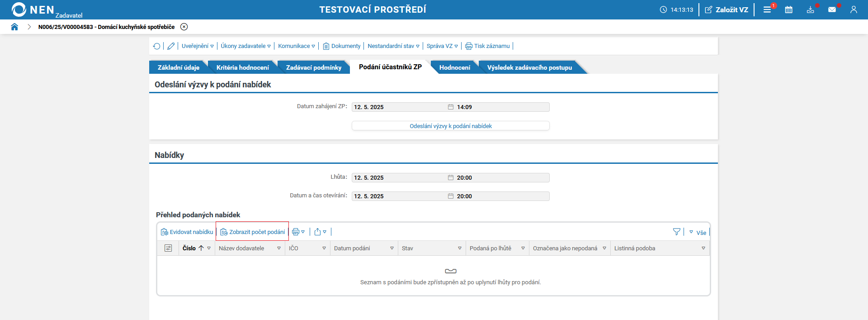Open filter arrow for Název dodavatele column
Image resolution: width=868 pixels, height=320 pixels.
pyautogui.click(x=279, y=248)
